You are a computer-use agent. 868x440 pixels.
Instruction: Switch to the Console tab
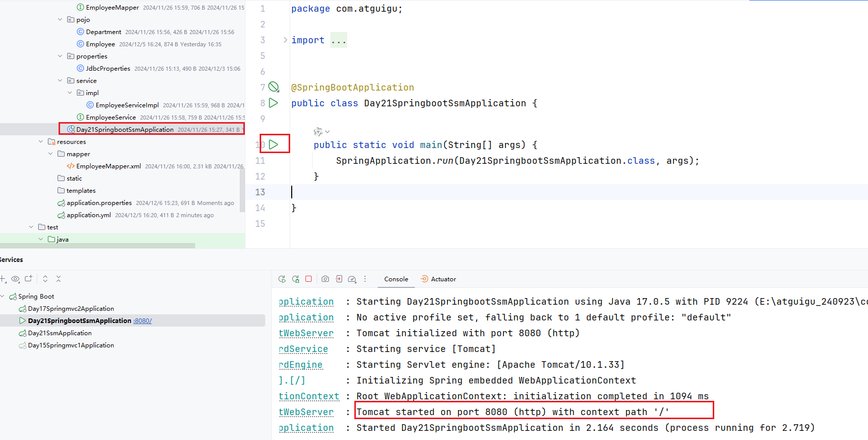tap(396, 279)
